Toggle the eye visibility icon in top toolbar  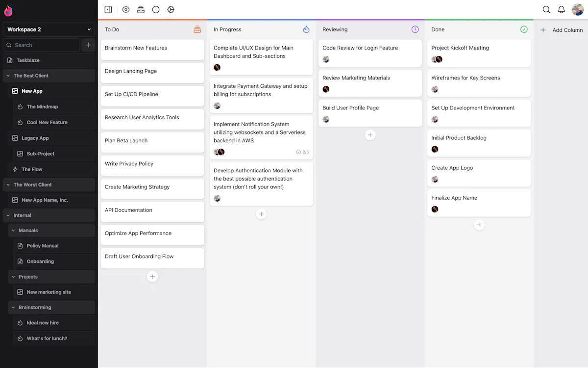[x=126, y=10]
